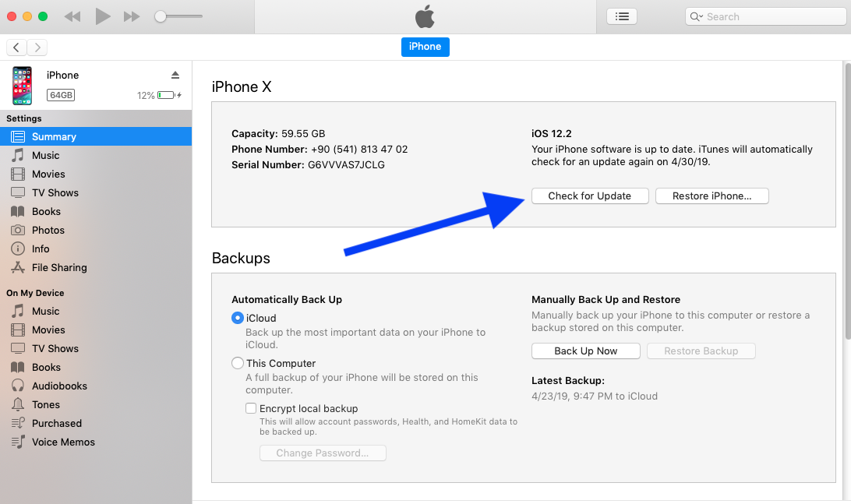Click the Tones bell icon
The image size is (851, 504).
click(18, 404)
